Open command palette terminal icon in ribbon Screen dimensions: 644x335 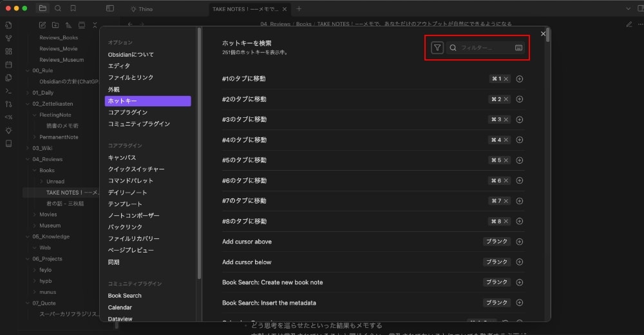coord(8,91)
